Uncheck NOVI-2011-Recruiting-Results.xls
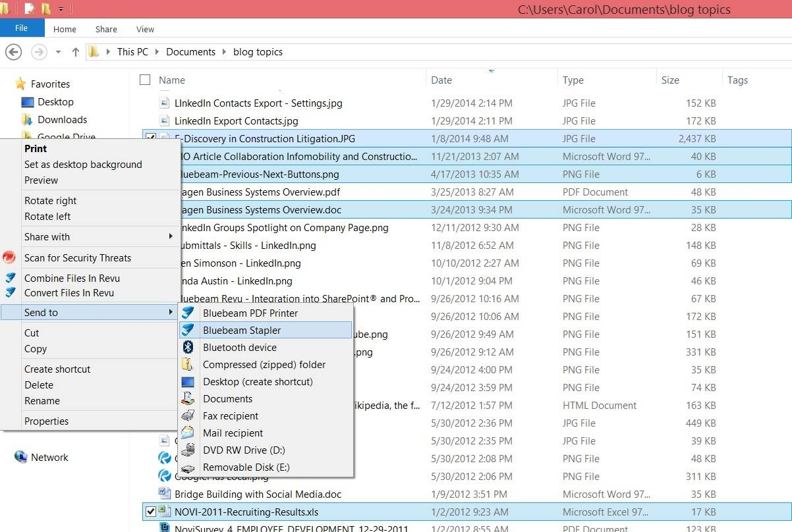 tap(152, 512)
